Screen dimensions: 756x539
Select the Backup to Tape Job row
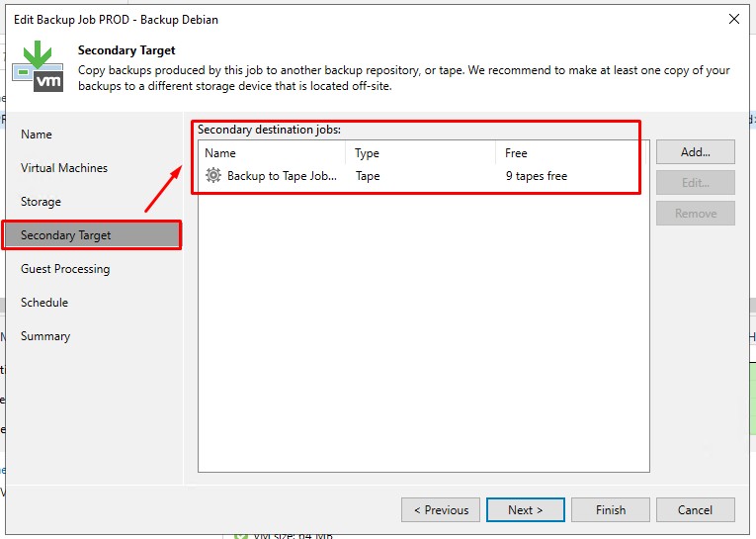(282, 176)
